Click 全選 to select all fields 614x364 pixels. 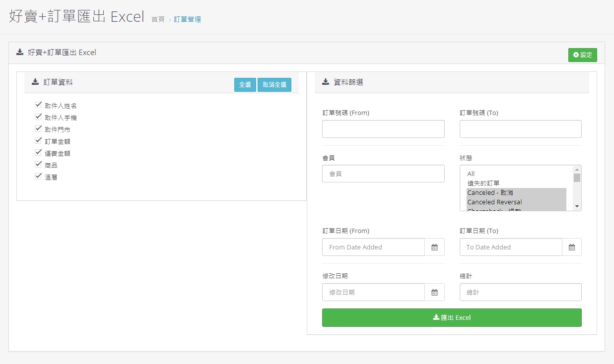(x=245, y=85)
